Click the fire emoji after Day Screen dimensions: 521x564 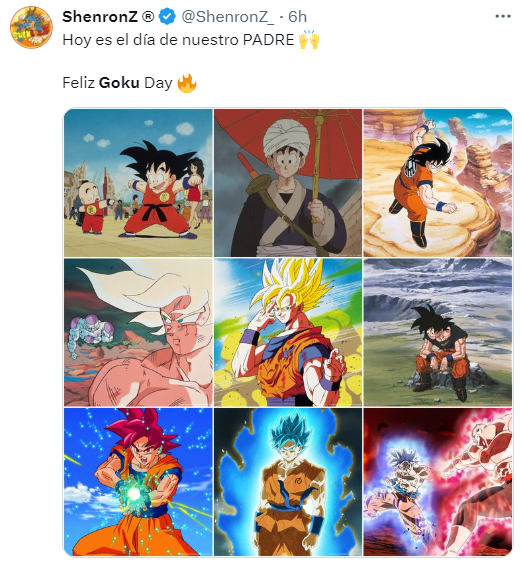click(187, 83)
